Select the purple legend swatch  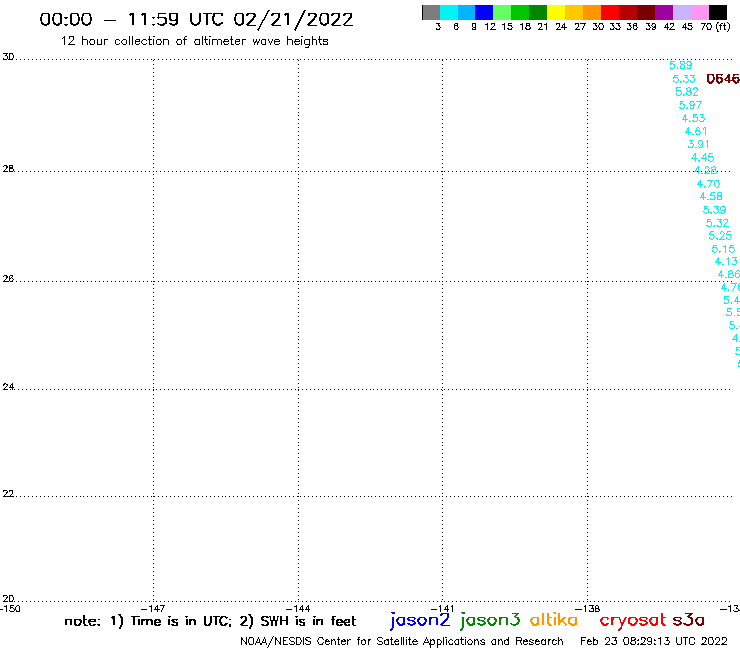pos(664,12)
